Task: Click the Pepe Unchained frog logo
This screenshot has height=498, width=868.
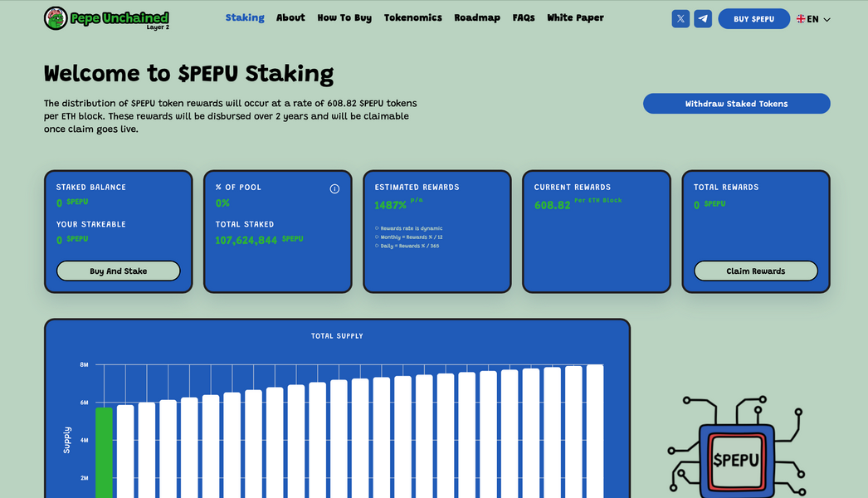Action: 56,18
